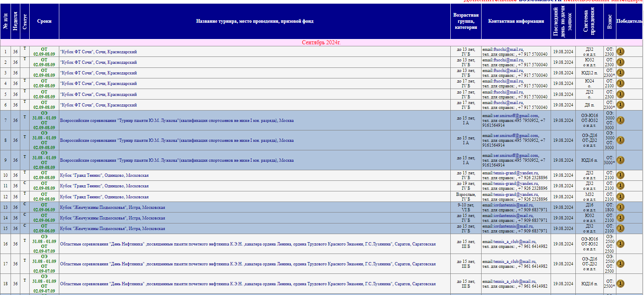This screenshot has height=295, width=644.
Task: Click ser.smirnoff@gmail.com contact in row 7
Action: [x=516, y=115]
